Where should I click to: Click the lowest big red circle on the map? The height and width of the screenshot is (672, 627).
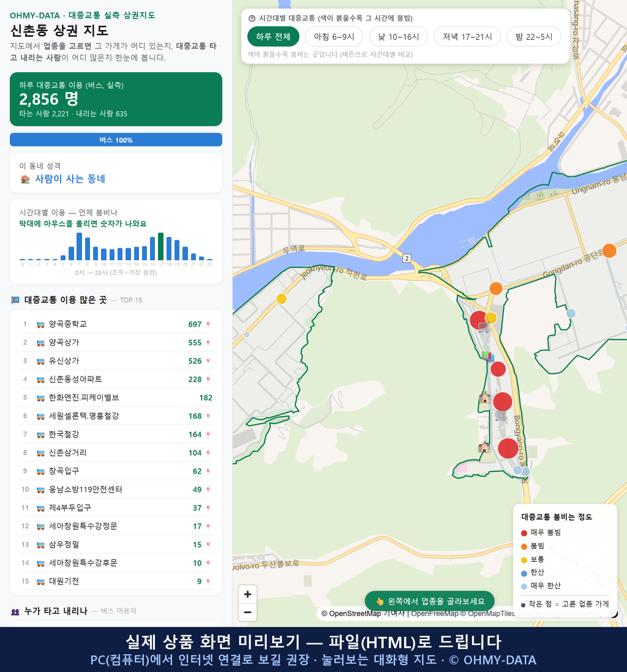coord(508,448)
